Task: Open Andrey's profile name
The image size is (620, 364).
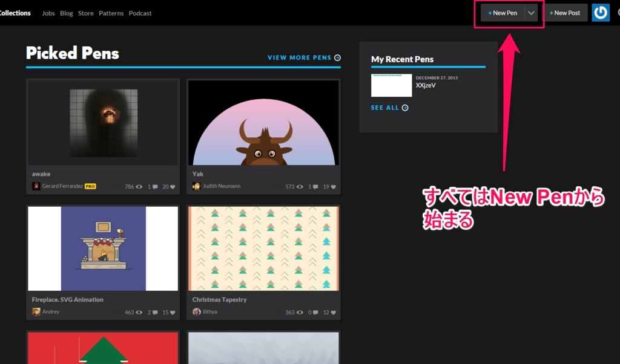Action: pos(51,311)
